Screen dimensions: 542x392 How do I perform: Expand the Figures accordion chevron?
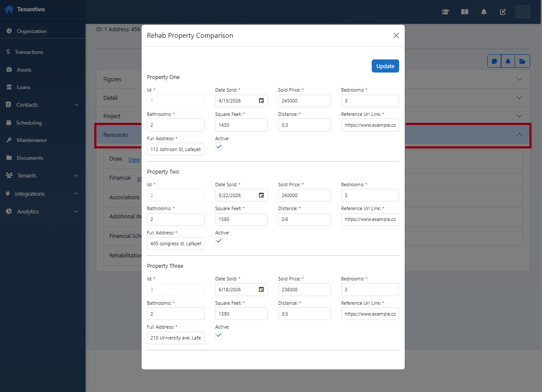tap(519, 79)
